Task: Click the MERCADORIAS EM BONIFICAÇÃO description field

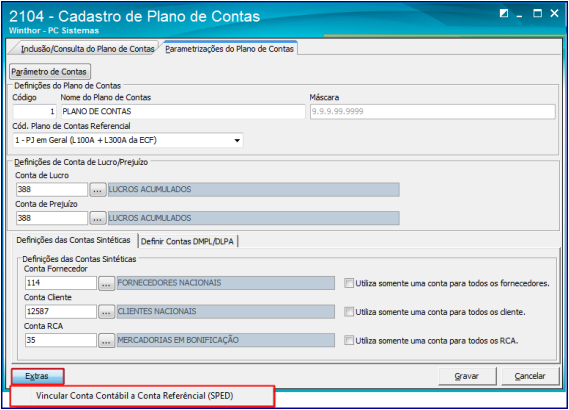Action: coord(226,340)
